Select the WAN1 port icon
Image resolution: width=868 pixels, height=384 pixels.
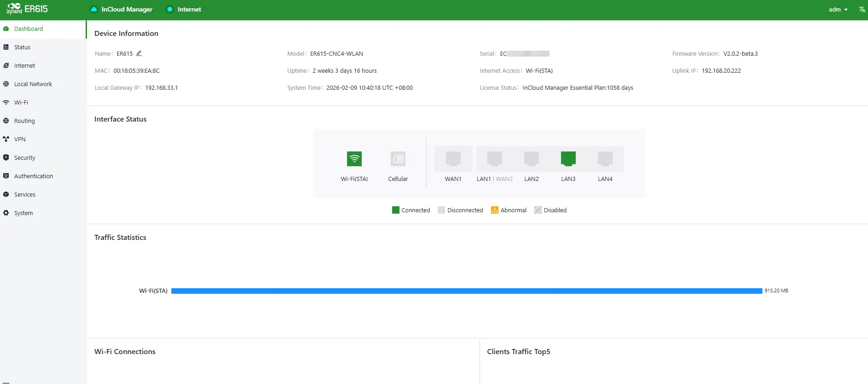click(x=453, y=159)
